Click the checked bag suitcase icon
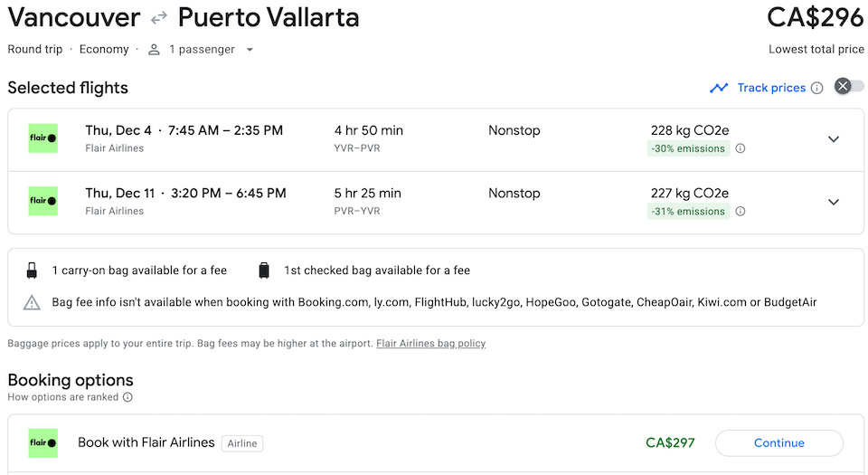 coord(264,271)
